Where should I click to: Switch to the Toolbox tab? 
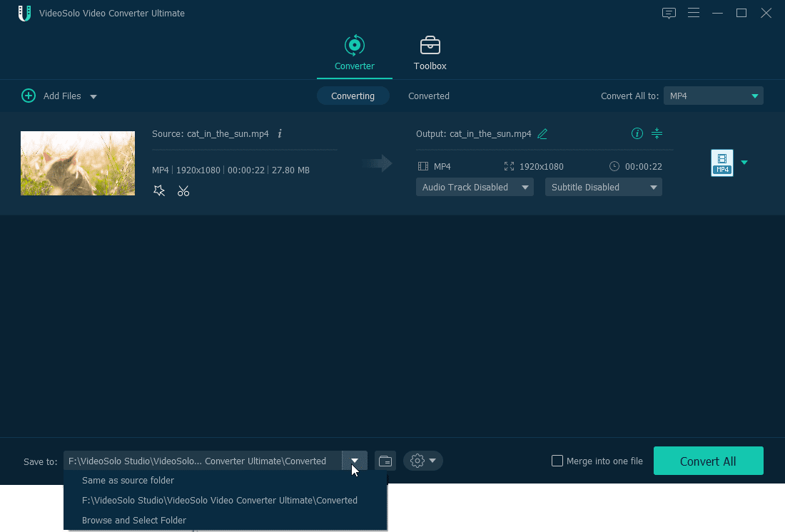(430, 52)
